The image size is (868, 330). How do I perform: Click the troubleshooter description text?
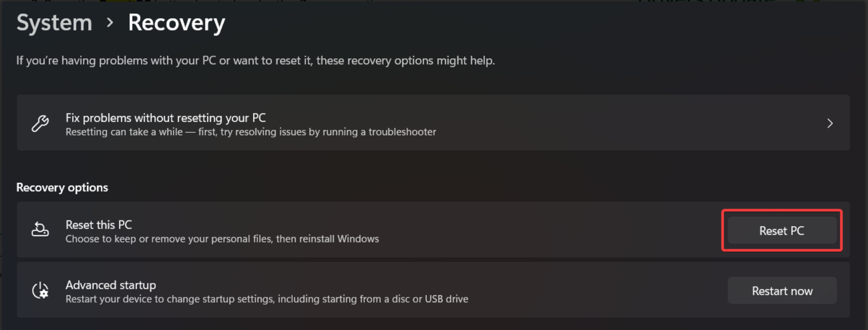tap(251, 132)
